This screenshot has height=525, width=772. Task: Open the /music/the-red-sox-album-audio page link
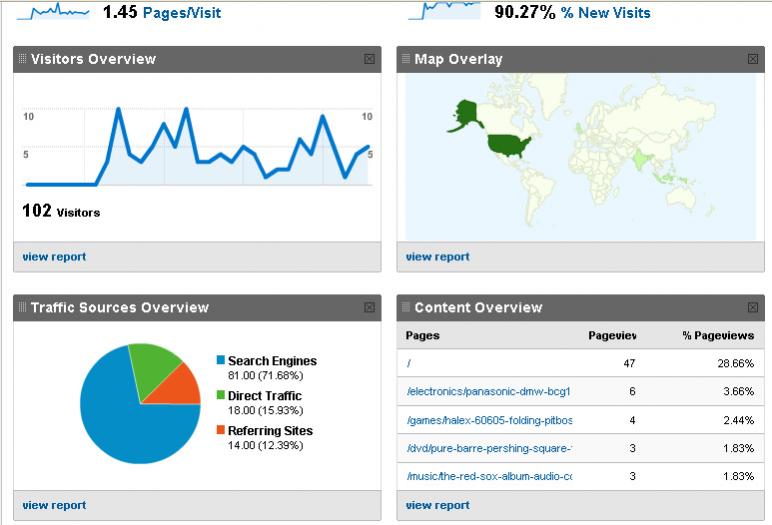click(x=489, y=476)
